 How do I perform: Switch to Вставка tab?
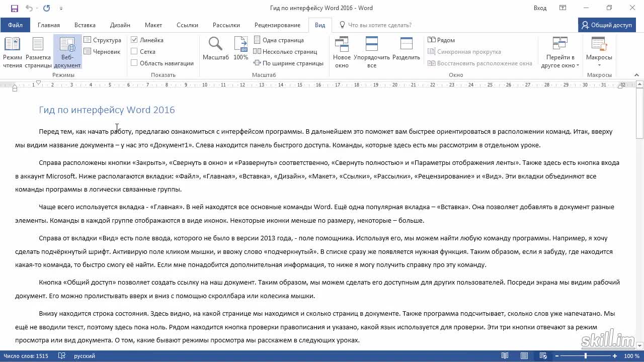point(85,25)
